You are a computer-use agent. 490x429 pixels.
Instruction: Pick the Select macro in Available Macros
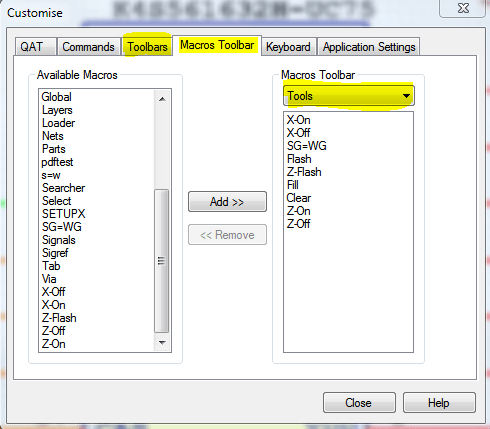[56, 201]
